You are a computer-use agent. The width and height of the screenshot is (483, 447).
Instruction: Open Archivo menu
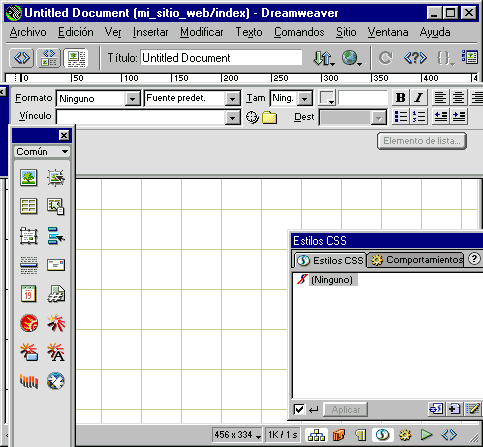pos(28,32)
